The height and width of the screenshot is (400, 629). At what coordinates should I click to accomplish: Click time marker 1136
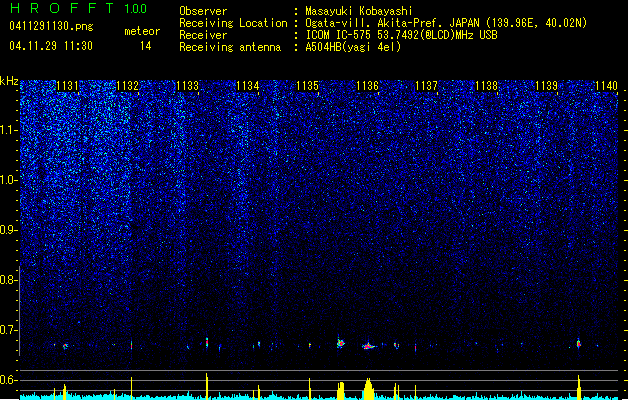tap(367, 86)
